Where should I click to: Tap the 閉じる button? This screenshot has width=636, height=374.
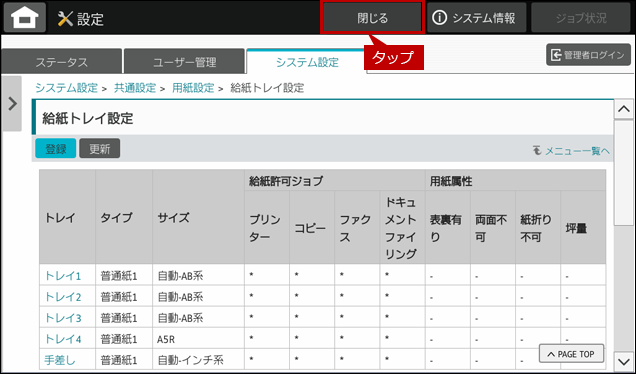click(x=372, y=18)
